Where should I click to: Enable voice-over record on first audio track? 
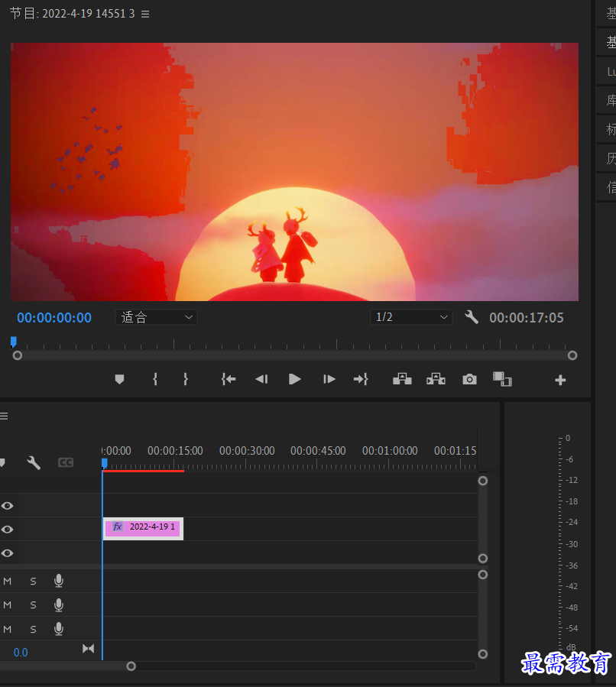tap(59, 581)
